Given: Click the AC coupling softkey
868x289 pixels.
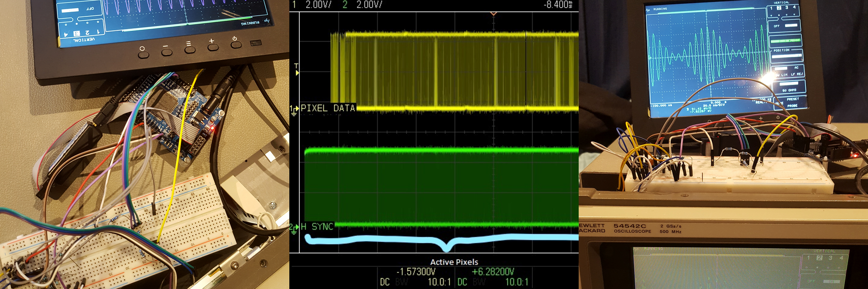Looking at the screenshot, I should (x=796, y=67).
